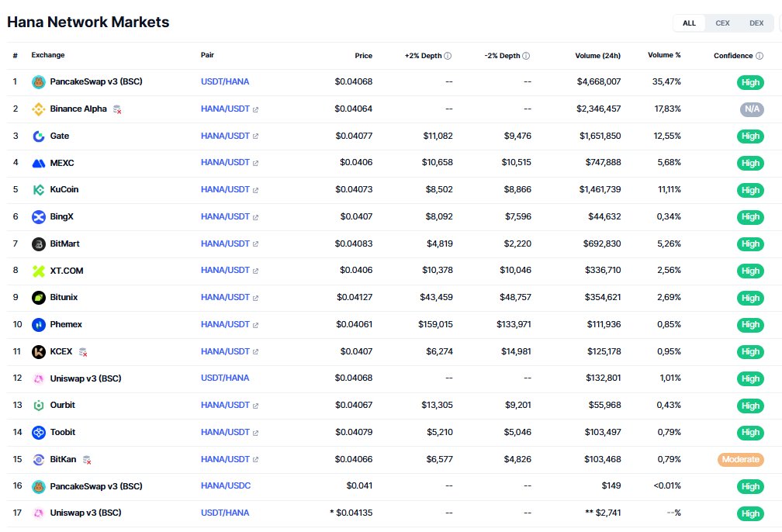This screenshot has height=532, width=782.
Task: Open the HANA/USDC pair link
Action: pyautogui.click(x=226, y=485)
